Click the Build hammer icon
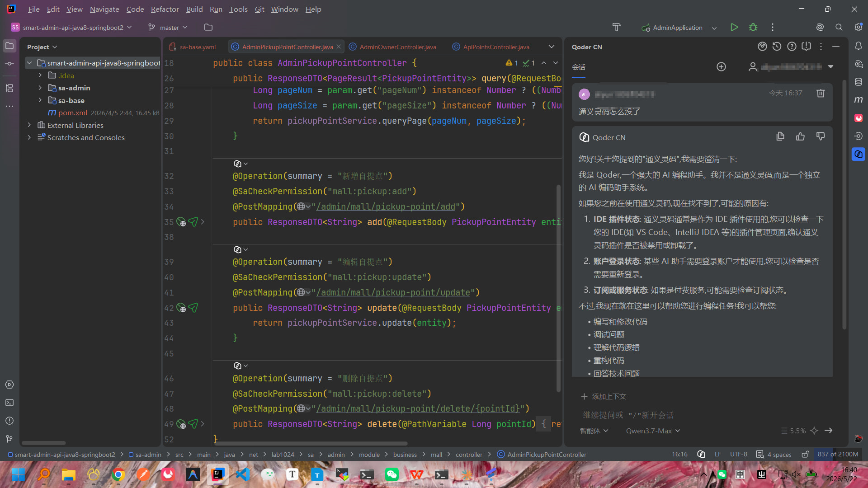 (616, 28)
